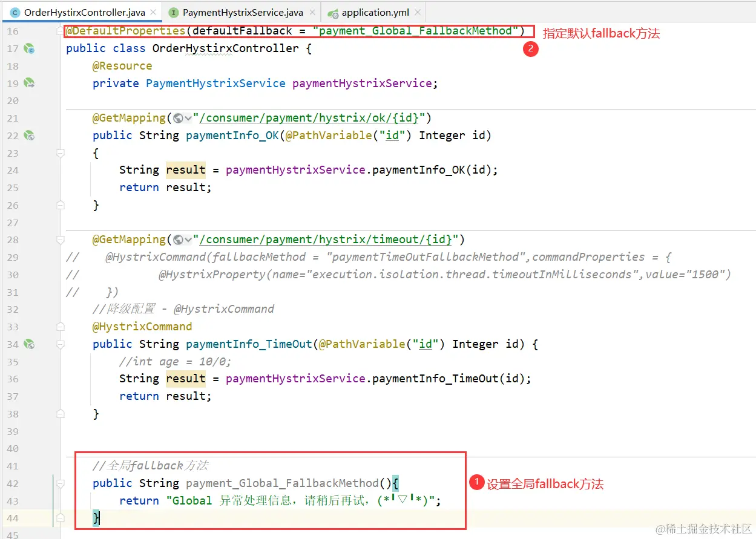Click the Spring bean gutter icon on line 17
756x539 pixels.
pyautogui.click(x=28, y=48)
